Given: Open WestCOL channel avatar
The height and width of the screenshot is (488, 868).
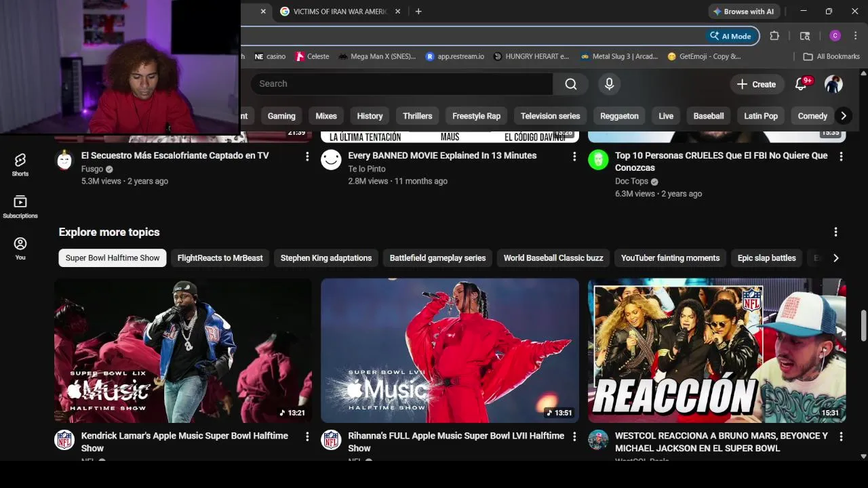Looking at the screenshot, I should [x=598, y=440].
